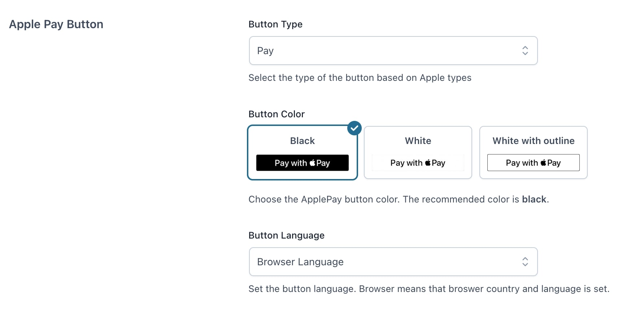Click the black Pay with Apple Pay preview
Viewport: 644px width, 314px height.
[303, 163]
